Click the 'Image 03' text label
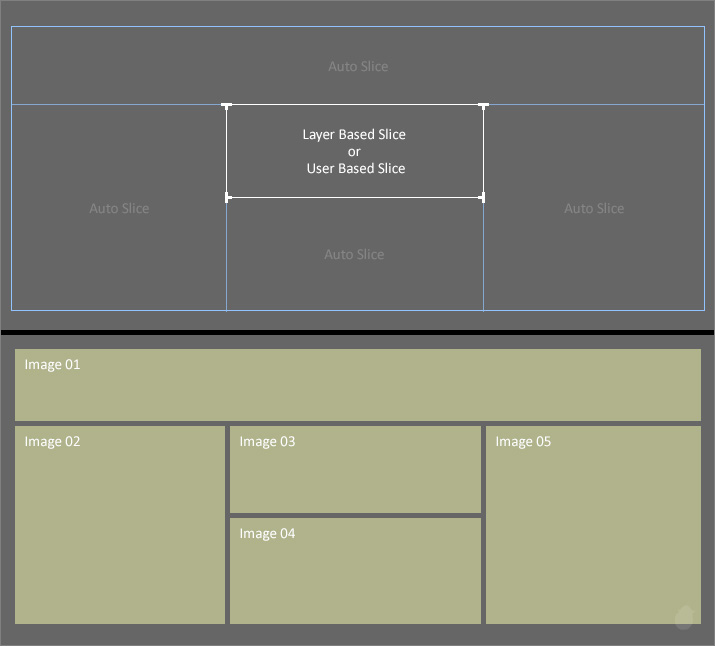This screenshot has height=646, width=715. coord(267,442)
